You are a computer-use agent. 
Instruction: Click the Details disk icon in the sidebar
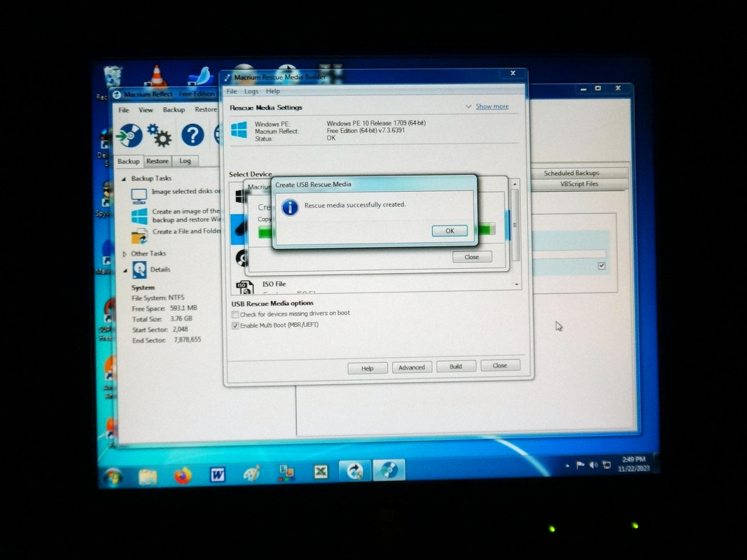click(x=139, y=270)
